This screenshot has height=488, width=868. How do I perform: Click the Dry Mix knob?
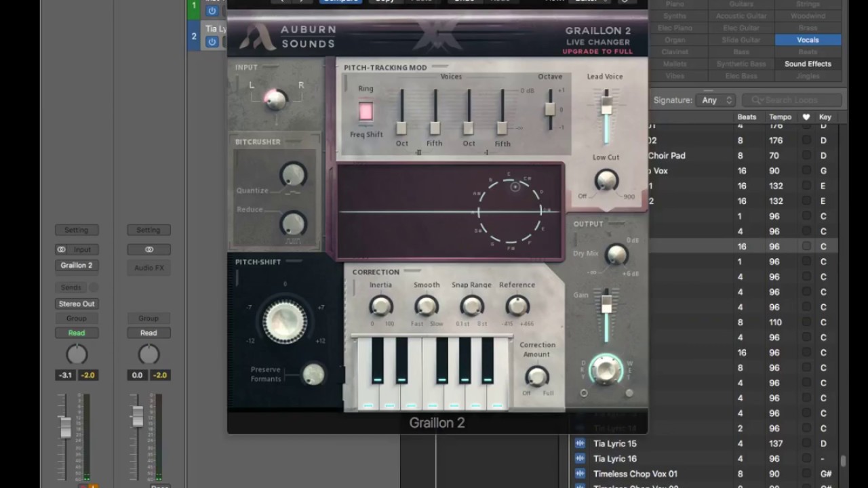click(616, 254)
